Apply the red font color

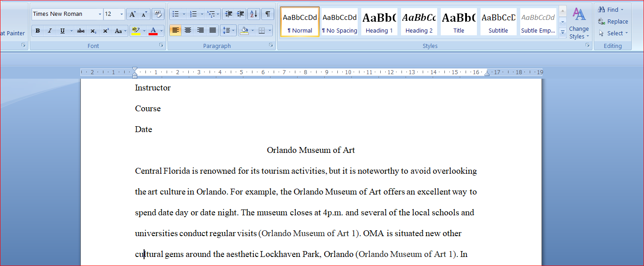point(153,31)
